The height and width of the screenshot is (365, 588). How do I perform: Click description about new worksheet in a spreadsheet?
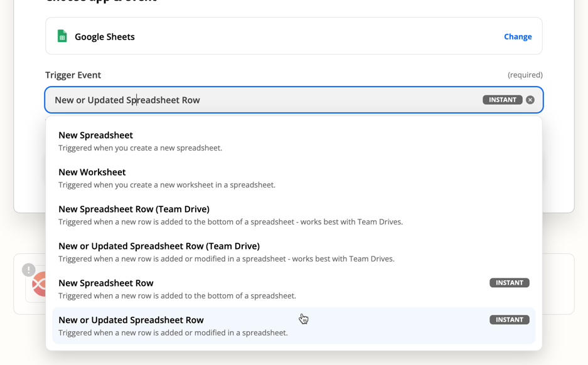pos(167,185)
